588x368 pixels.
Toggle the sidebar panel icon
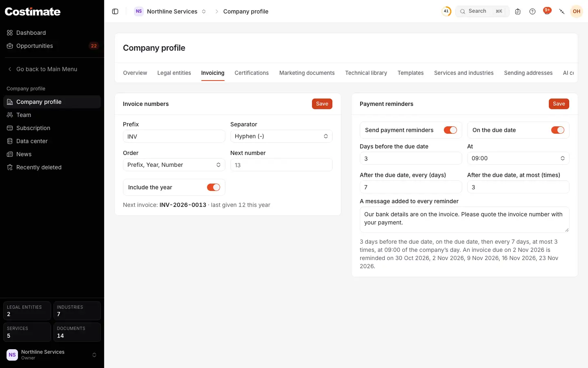pos(115,11)
